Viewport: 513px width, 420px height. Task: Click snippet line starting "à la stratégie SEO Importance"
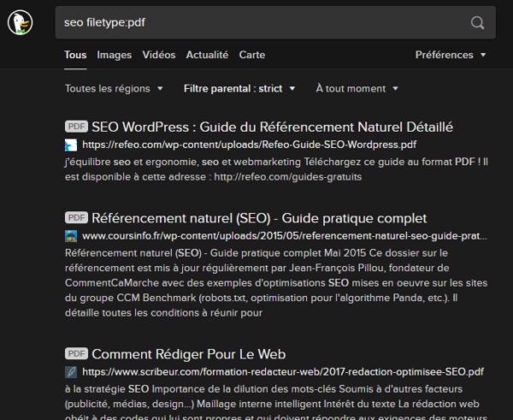coord(263,389)
